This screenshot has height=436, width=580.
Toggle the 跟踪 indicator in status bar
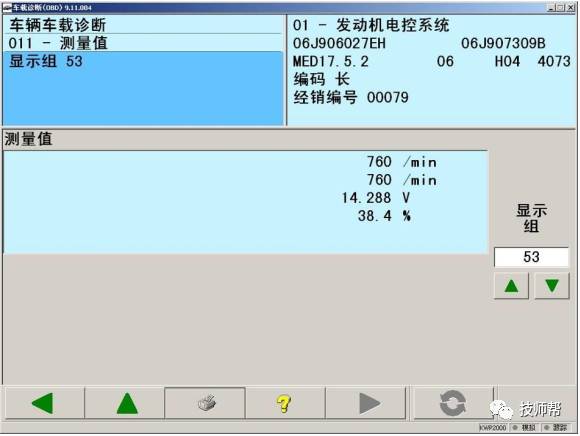coord(557,428)
